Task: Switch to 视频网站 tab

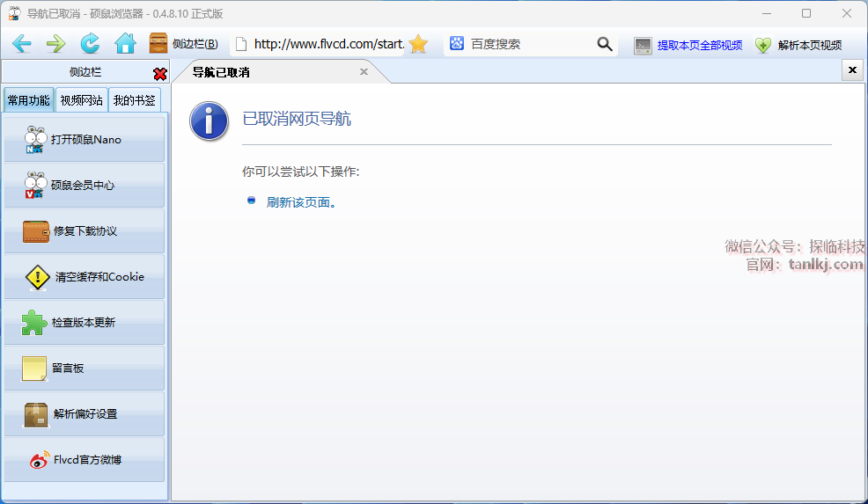Action: (81, 100)
